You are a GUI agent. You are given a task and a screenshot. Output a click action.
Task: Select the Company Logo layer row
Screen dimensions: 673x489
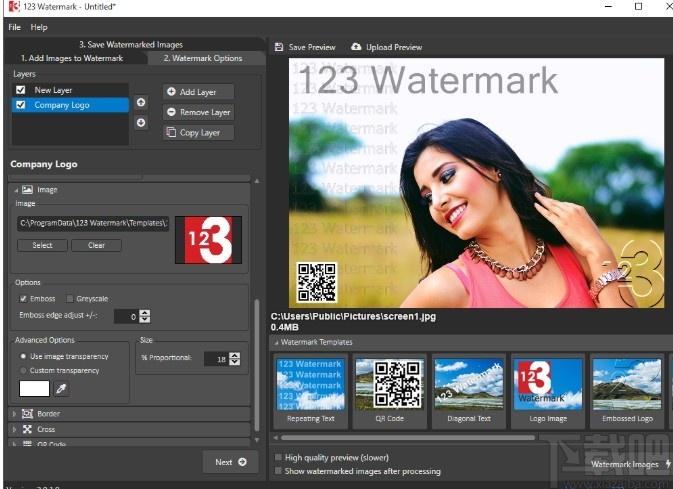71,105
